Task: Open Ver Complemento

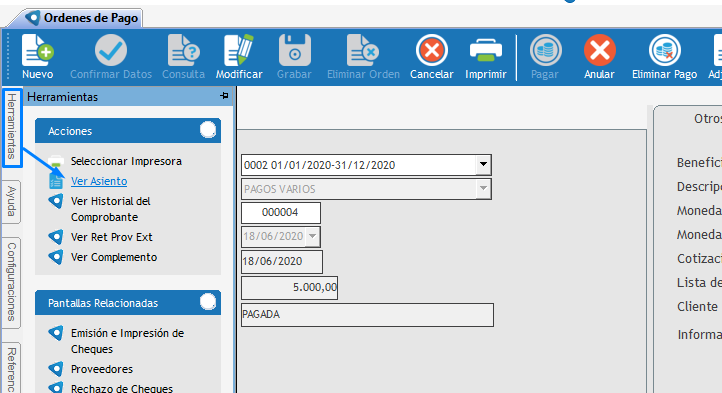Action: [x=114, y=257]
